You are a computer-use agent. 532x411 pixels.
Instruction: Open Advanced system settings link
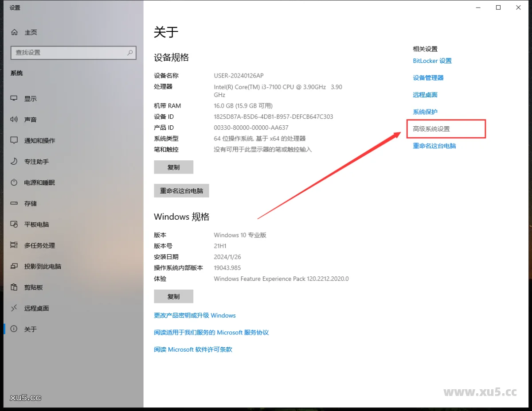coord(431,129)
